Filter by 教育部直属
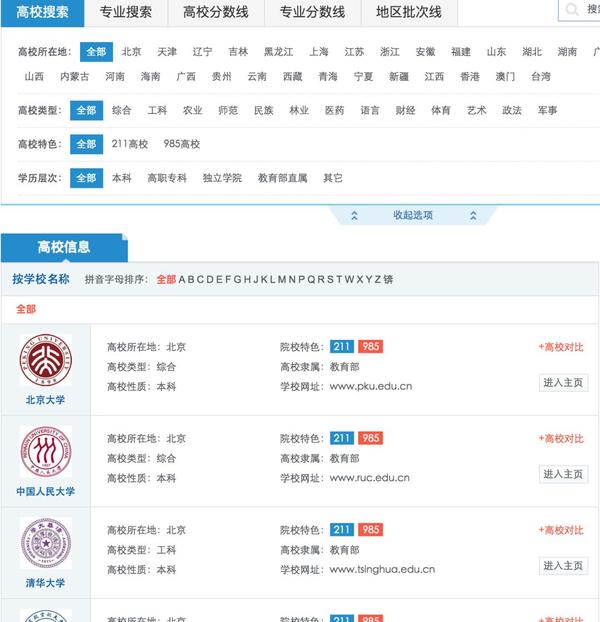The image size is (600, 622). [282, 178]
